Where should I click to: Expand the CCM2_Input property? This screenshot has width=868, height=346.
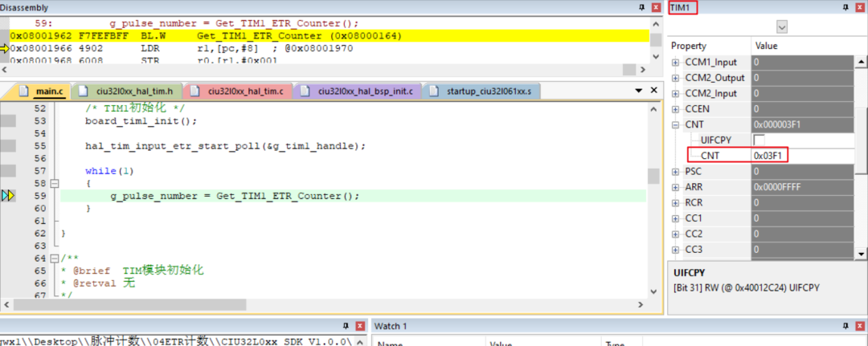(x=675, y=93)
